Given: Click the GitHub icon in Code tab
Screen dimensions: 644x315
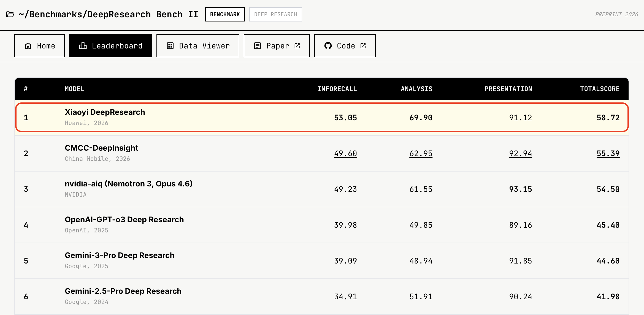Looking at the screenshot, I should click(328, 46).
